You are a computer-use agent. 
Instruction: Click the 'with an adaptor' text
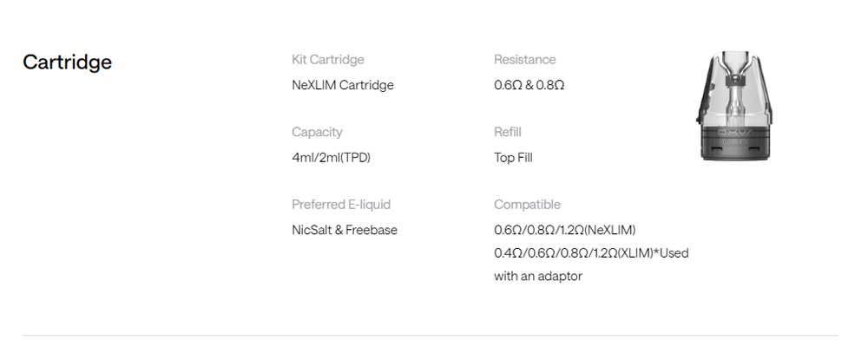click(538, 276)
